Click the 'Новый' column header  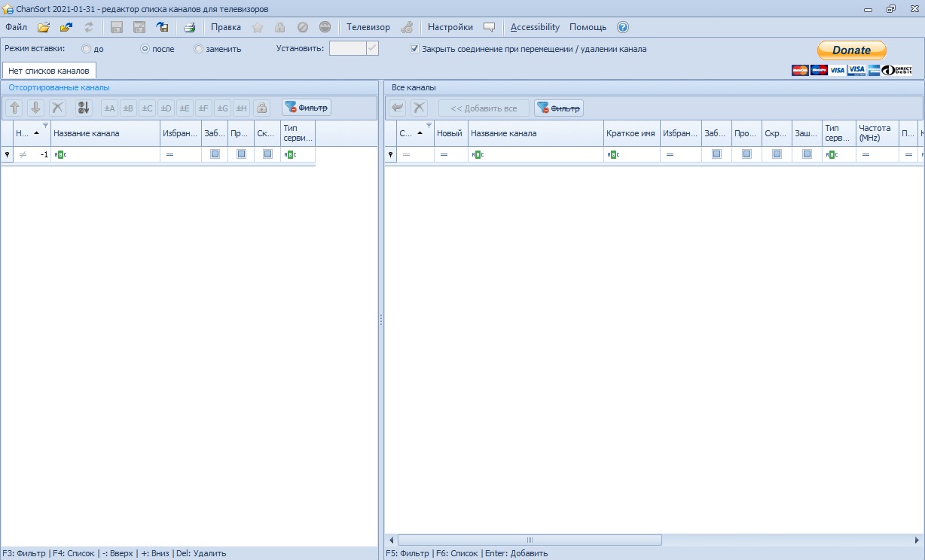click(x=451, y=133)
